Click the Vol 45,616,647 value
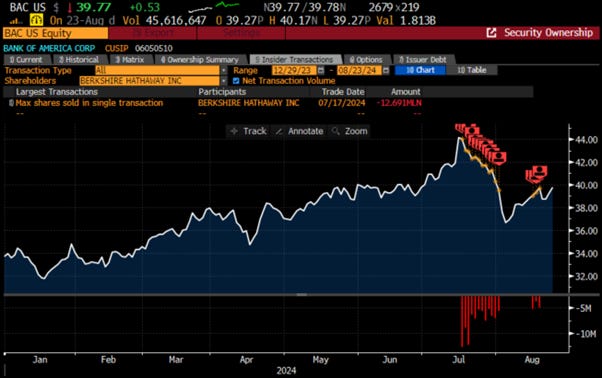This screenshot has height=378, width=602. [x=175, y=20]
